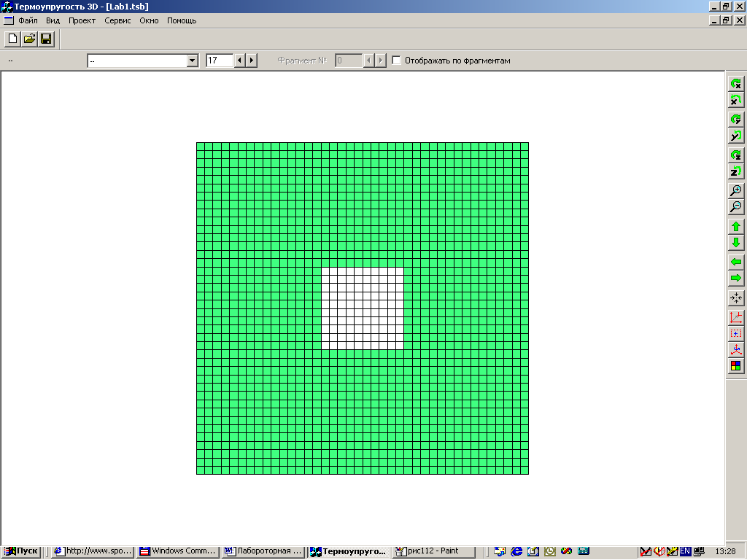Switch to the 'http://www.spo...' taskbar window

click(93, 551)
